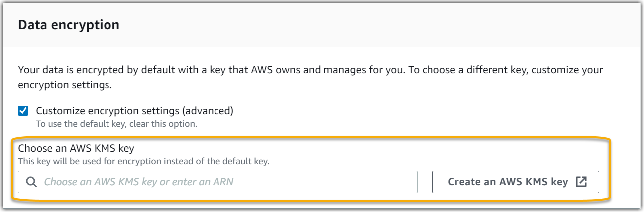Click 'Choose an AWS KMS key or enter an ARN' placeholder
Image resolution: width=644 pixels, height=212 pixels.
[x=139, y=182]
